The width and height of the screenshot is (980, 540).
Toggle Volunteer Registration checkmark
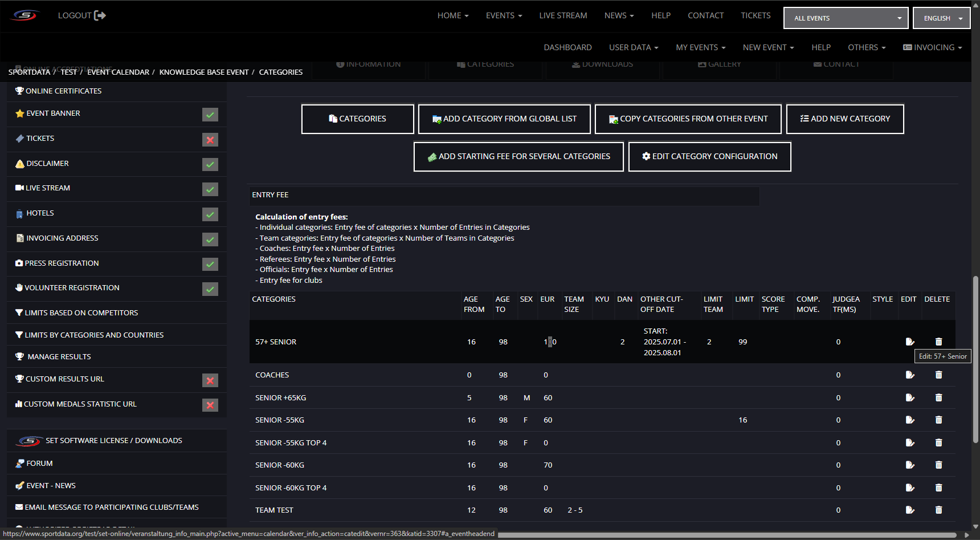point(210,289)
